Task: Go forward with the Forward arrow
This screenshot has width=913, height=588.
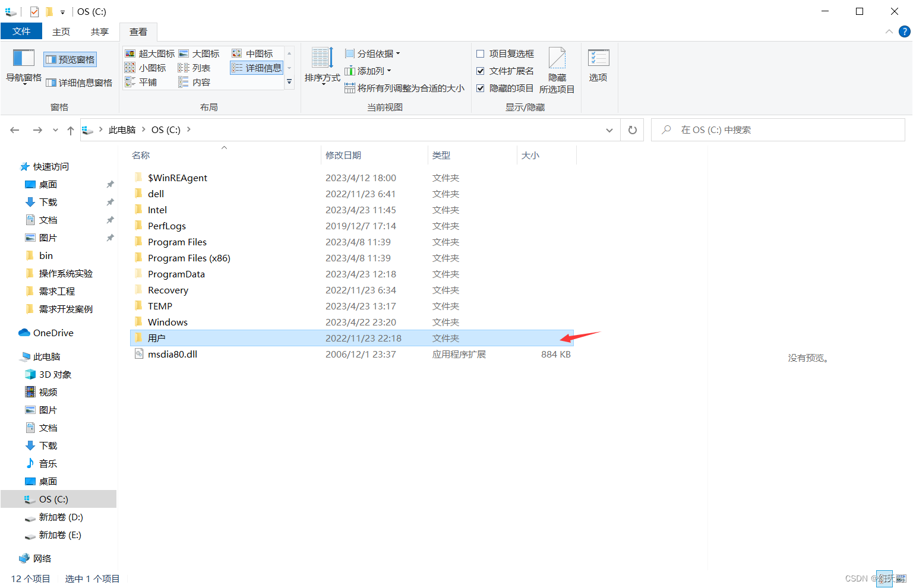Action: [37, 129]
